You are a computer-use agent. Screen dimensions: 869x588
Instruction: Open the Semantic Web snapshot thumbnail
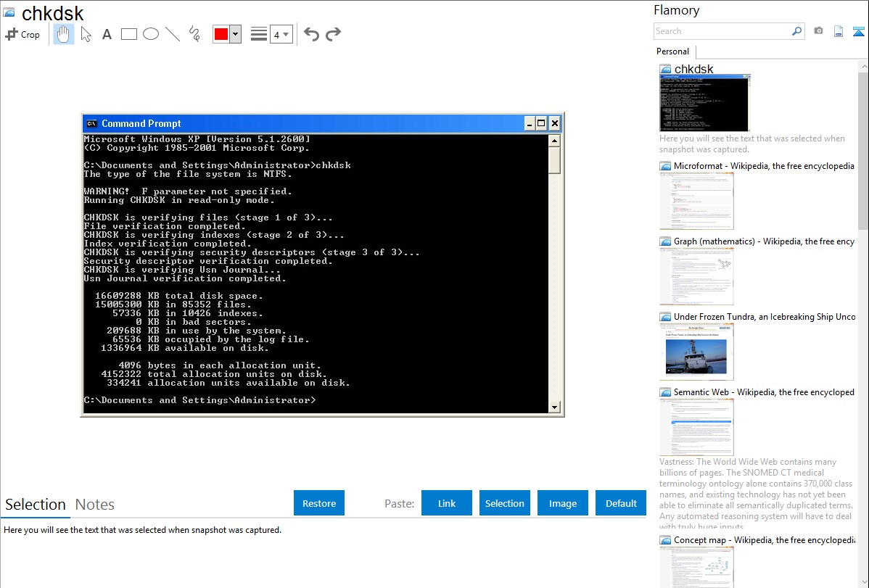point(696,427)
